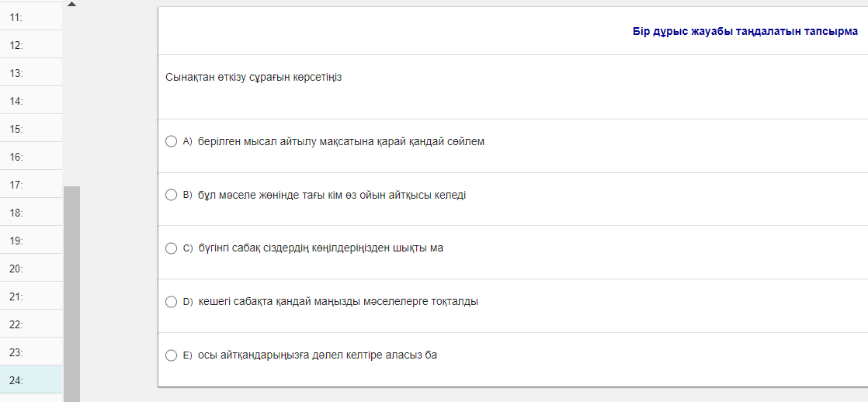Open question 12 from the list
This screenshot has width=868, height=402.
coord(31,45)
